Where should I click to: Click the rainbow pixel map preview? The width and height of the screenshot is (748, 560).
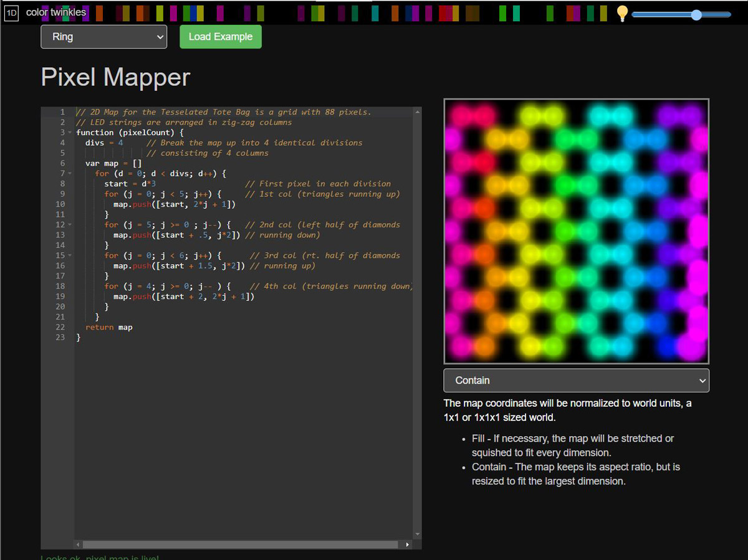[x=576, y=231]
